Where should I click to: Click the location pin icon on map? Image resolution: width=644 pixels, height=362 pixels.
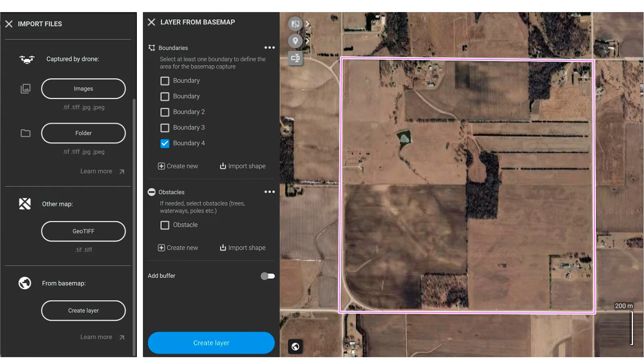pos(295,41)
